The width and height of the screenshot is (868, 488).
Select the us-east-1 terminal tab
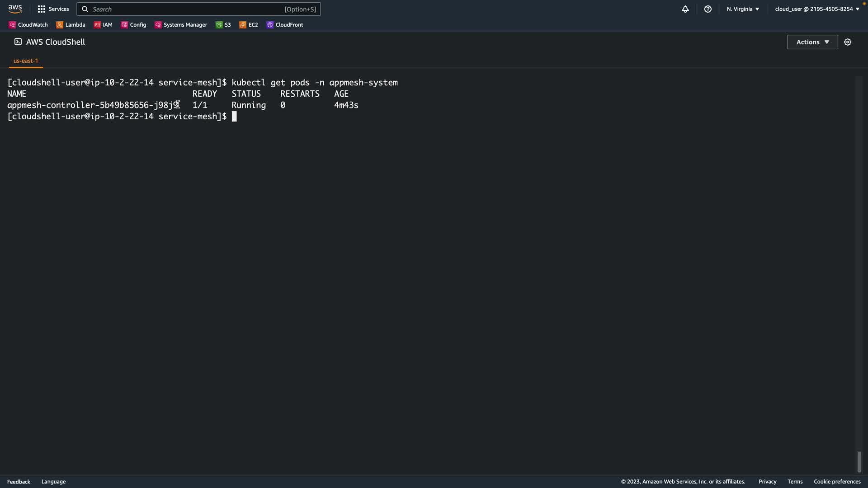click(x=26, y=61)
